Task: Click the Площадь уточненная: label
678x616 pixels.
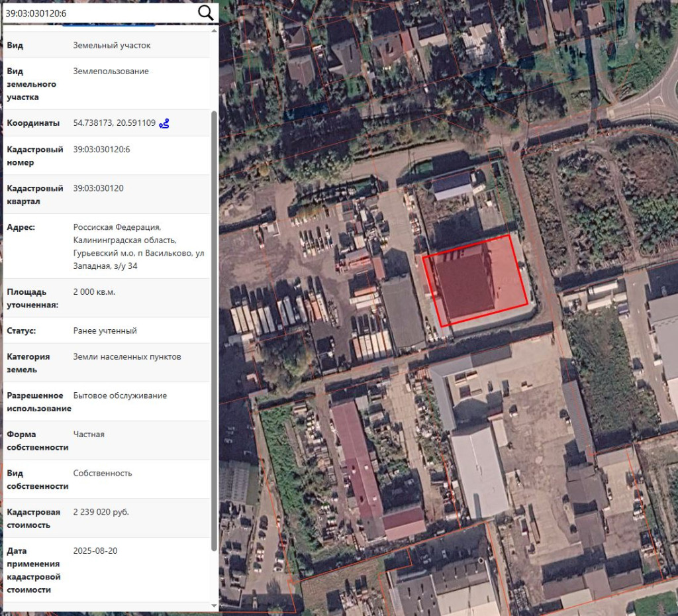Action: pos(32,299)
